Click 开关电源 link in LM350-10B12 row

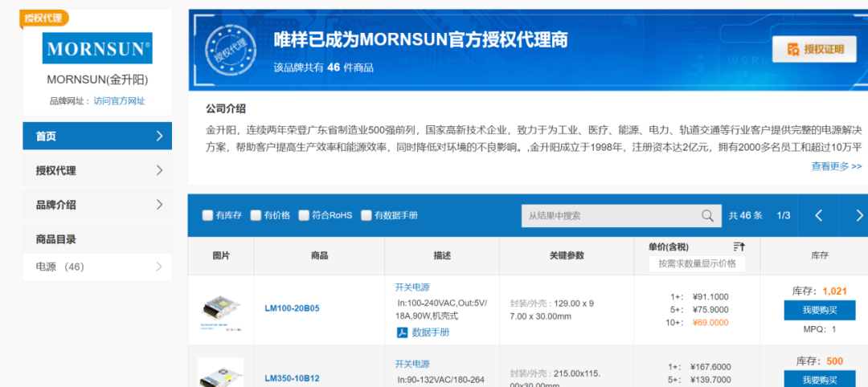tap(412, 365)
